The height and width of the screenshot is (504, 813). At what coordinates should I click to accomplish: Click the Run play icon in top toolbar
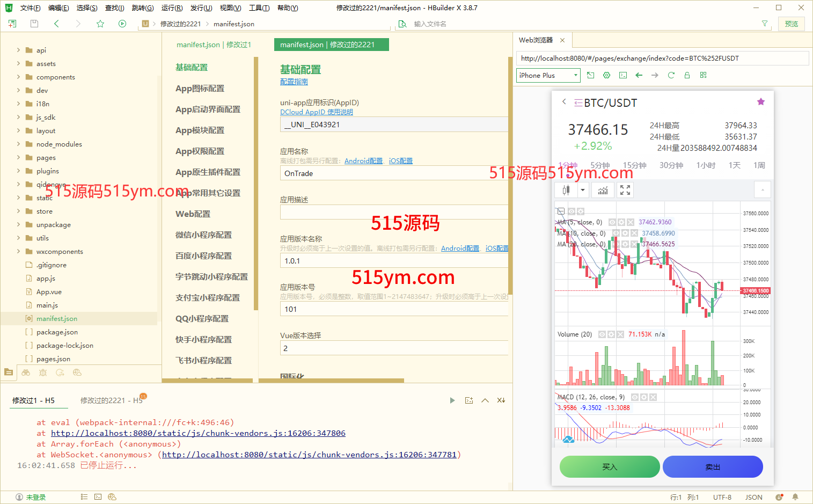122,24
